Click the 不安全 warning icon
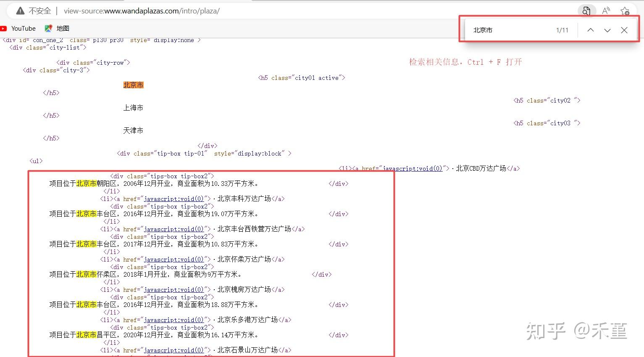Image resolution: width=644 pixels, height=357 pixels. coord(20,11)
